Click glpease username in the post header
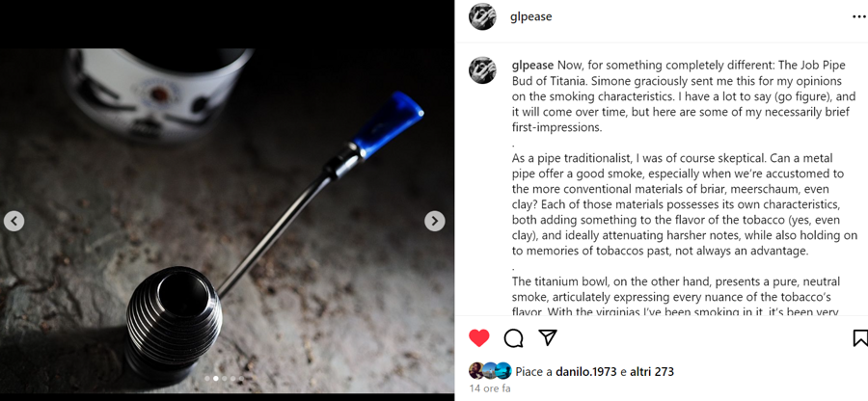This screenshot has height=401, width=868. click(x=530, y=17)
